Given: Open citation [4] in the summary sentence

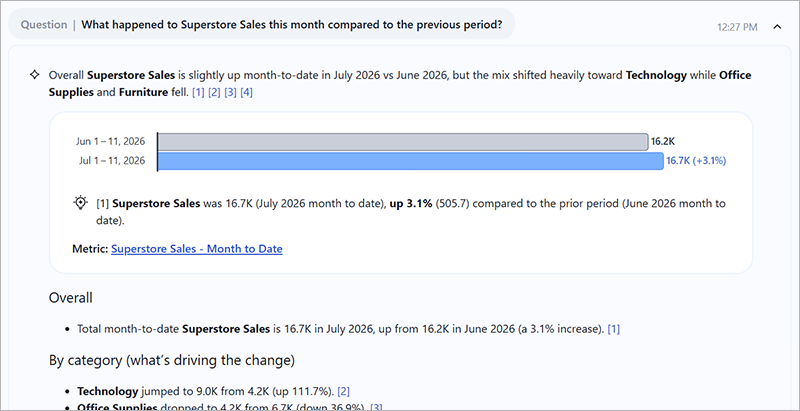Looking at the screenshot, I should [x=246, y=93].
